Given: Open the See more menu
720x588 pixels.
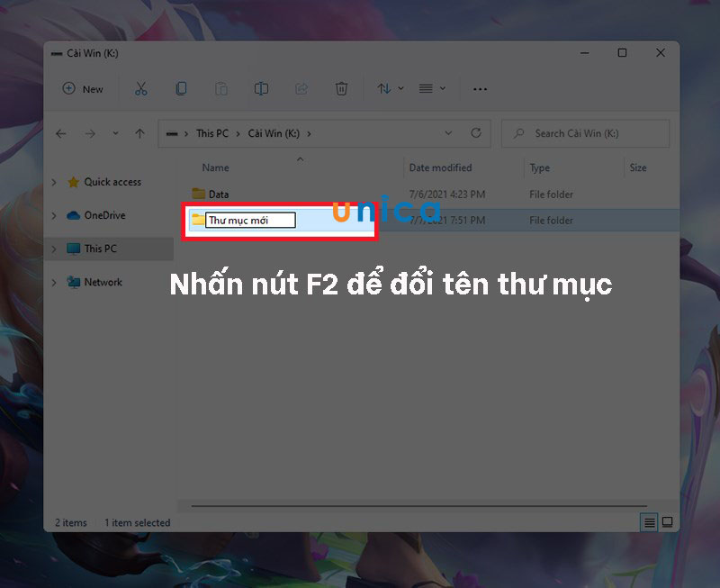Looking at the screenshot, I should click(x=480, y=88).
